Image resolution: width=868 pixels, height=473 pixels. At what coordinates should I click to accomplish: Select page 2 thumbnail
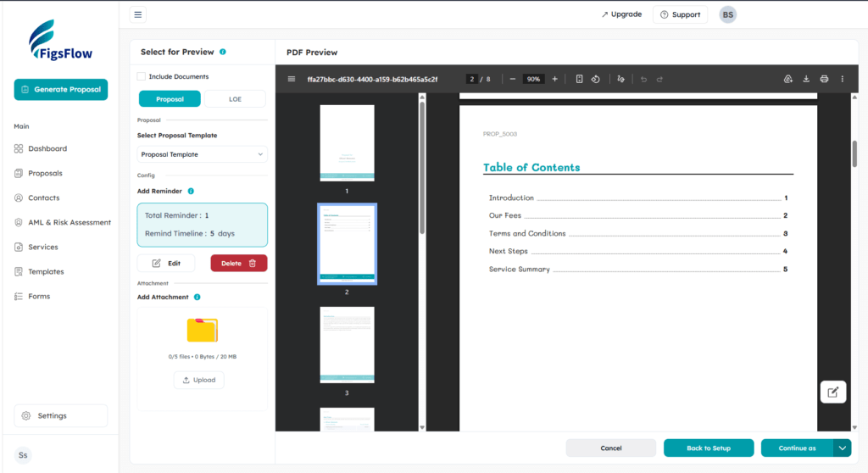tap(347, 243)
